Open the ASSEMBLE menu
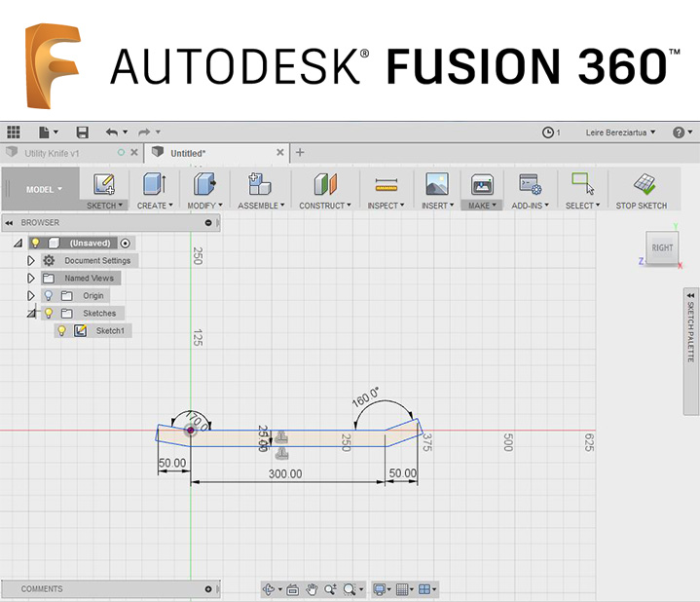 [261, 206]
